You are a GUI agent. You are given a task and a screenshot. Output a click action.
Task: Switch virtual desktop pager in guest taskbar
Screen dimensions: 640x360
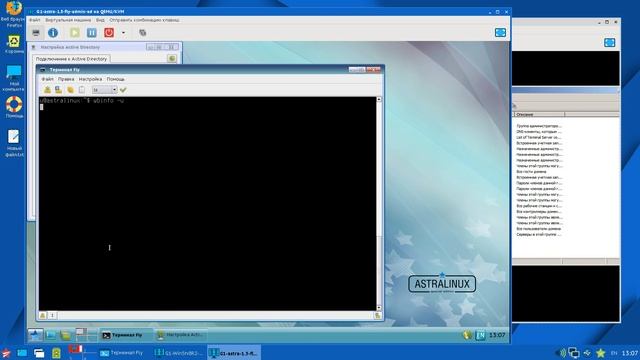pyautogui.click(x=86, y=335)
